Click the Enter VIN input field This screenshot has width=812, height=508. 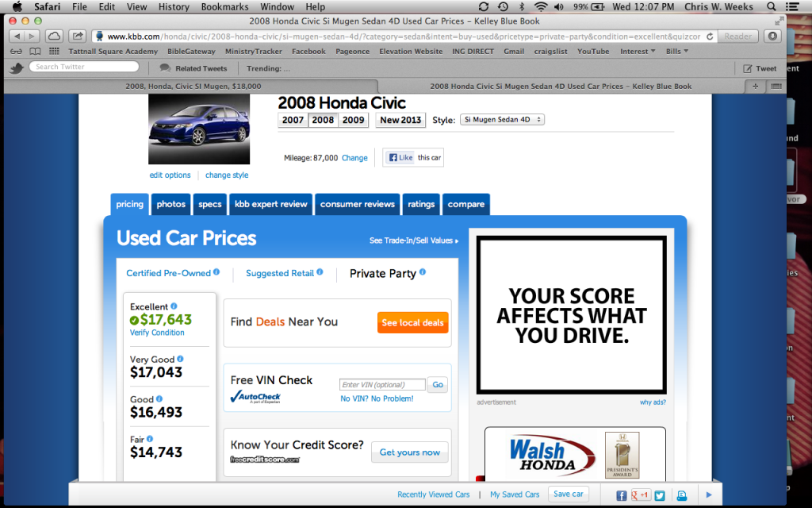(382, 385)
